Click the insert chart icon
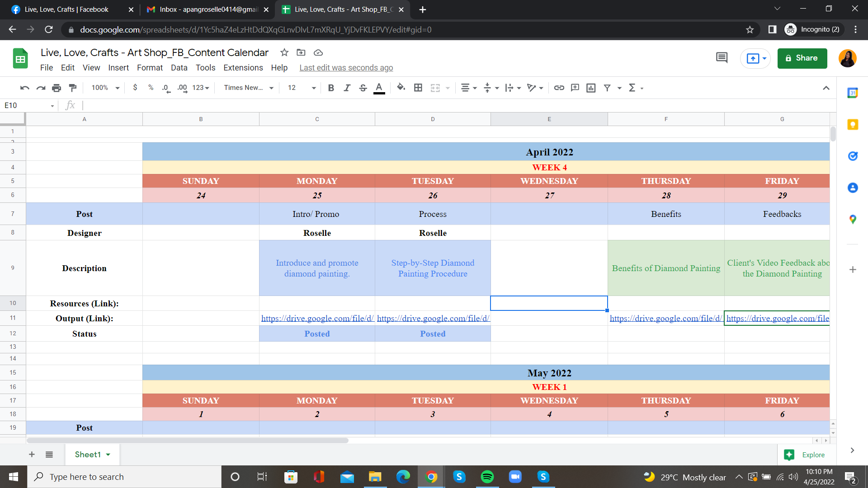This screenshot has width=868, height=488. pos(591,88)
